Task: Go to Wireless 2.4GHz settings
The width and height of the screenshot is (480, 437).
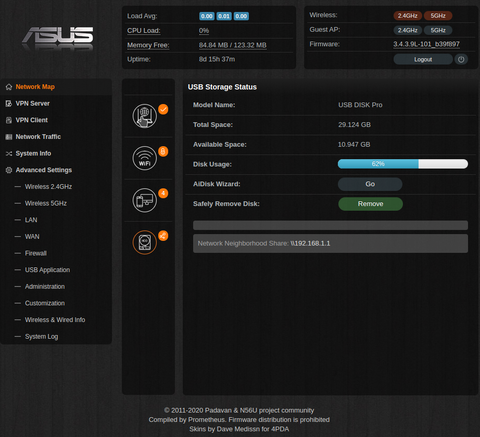Action: [x=48, y=187]
